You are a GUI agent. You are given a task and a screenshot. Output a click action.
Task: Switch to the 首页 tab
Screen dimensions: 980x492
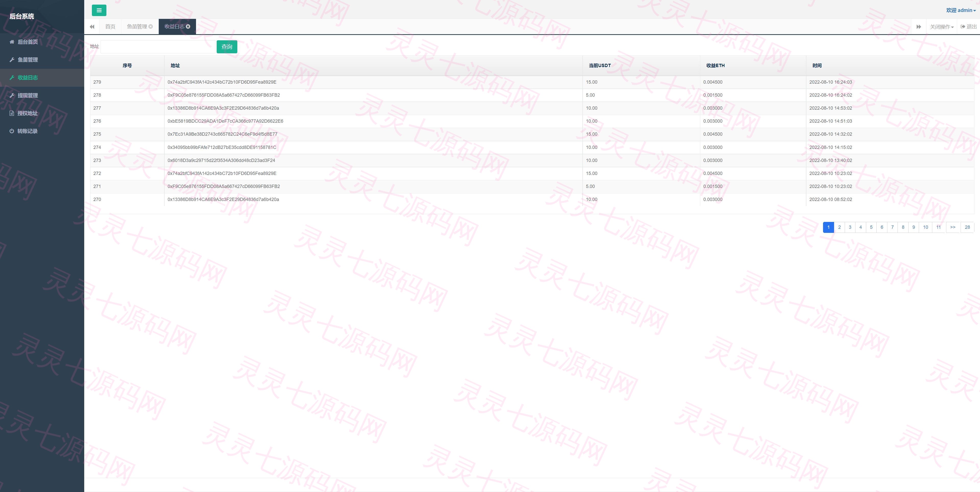(x=110, y=27)
